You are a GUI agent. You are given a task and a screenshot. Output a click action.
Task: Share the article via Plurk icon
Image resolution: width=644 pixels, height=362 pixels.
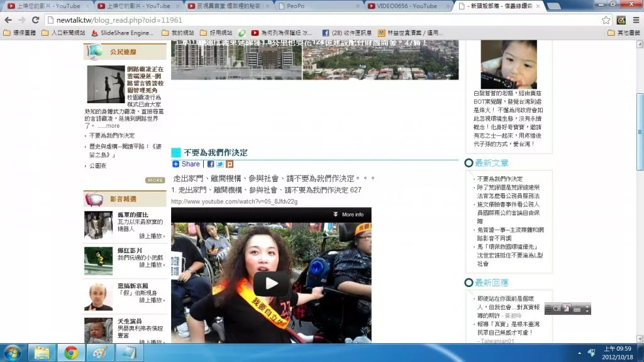pyautogui.click(x=230, y=164)
